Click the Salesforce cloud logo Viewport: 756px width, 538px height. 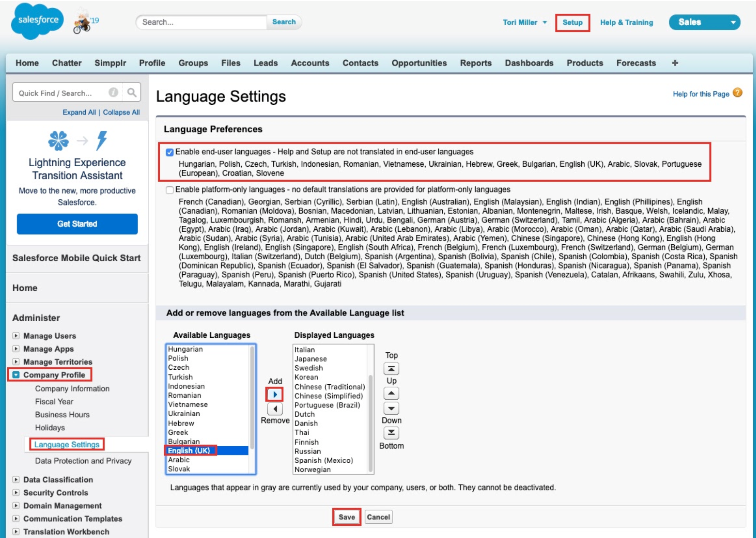[37, 21]
